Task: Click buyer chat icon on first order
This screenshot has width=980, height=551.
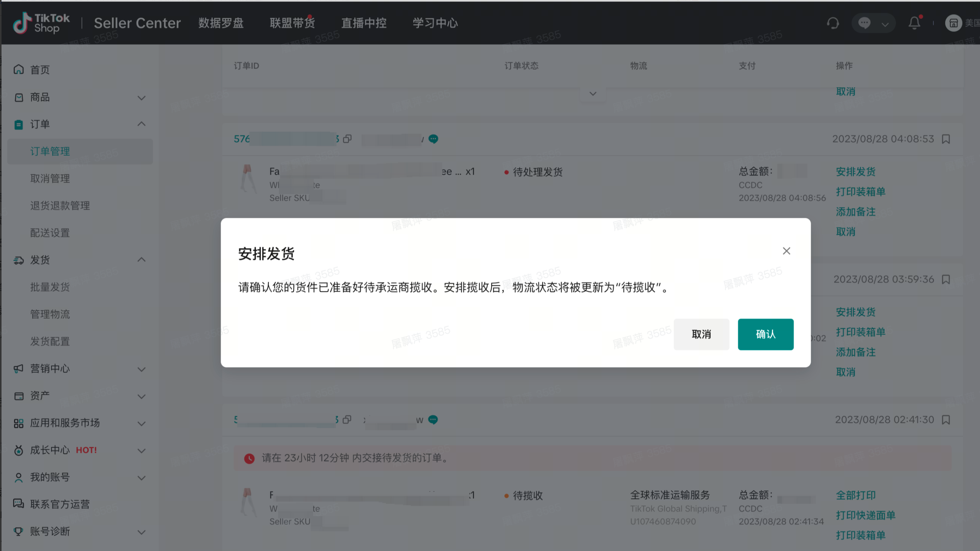Action: (433, 139)
